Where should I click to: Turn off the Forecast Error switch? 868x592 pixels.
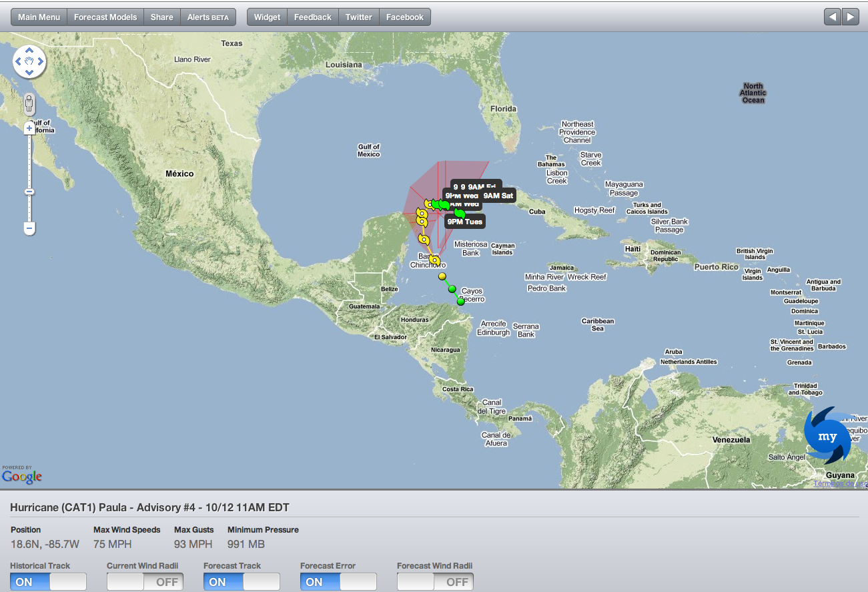(x=338, y=582)
